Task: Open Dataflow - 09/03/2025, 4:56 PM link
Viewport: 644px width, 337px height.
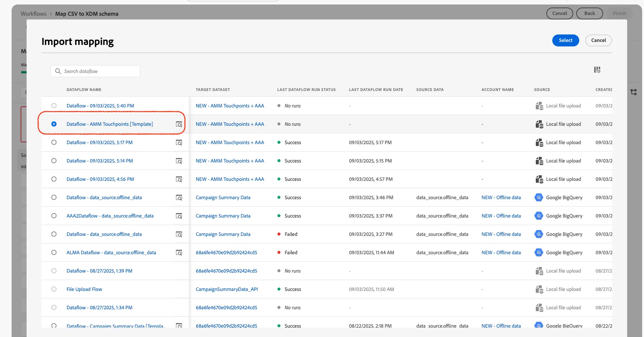Action: pyautogui.click(x=100, y=179)
